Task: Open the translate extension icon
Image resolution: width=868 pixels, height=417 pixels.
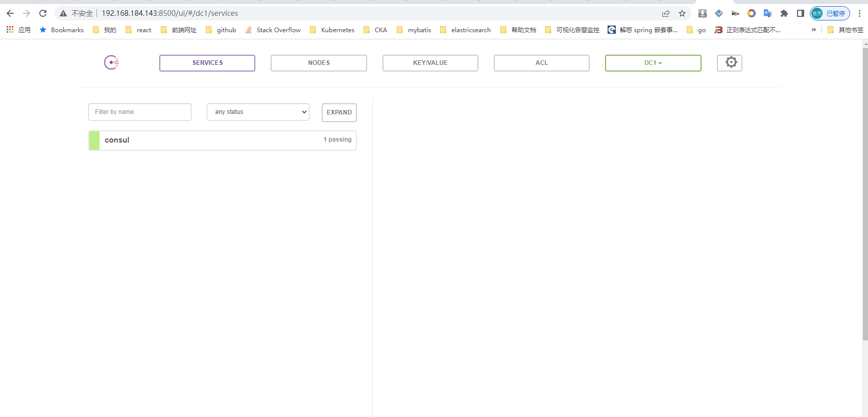Action: pos(768,13)
